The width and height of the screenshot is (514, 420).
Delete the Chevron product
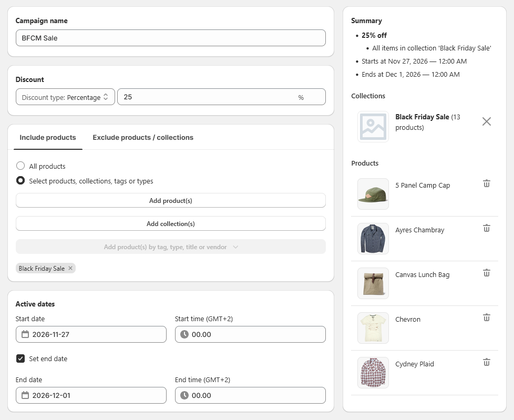tap(487, 317)
